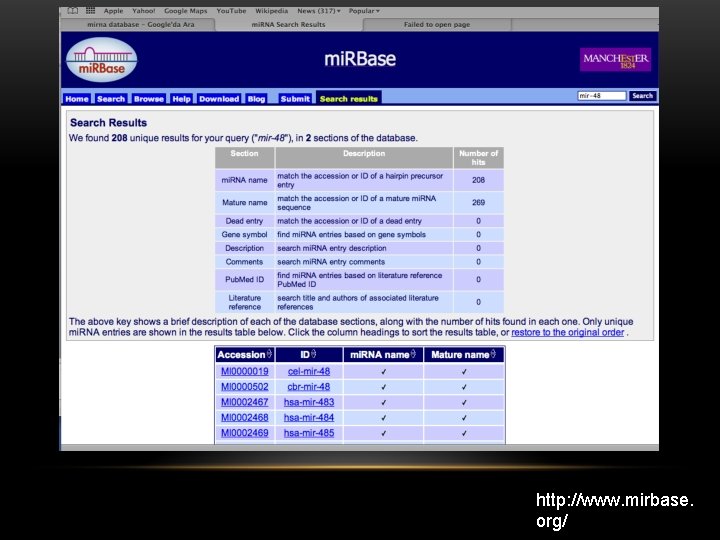Open the cbr-mir-48 entry link
This screenshot has height=540, width=720.
pos(309,387)
